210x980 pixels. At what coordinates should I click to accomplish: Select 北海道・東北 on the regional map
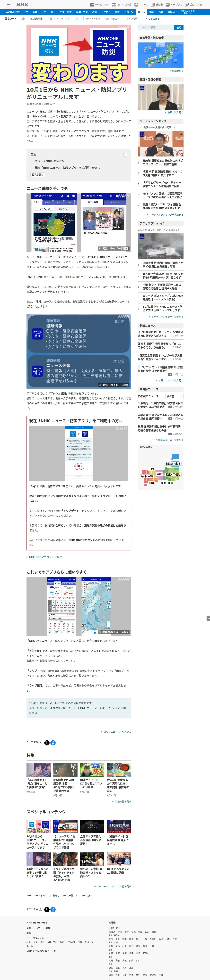[173, 464]
